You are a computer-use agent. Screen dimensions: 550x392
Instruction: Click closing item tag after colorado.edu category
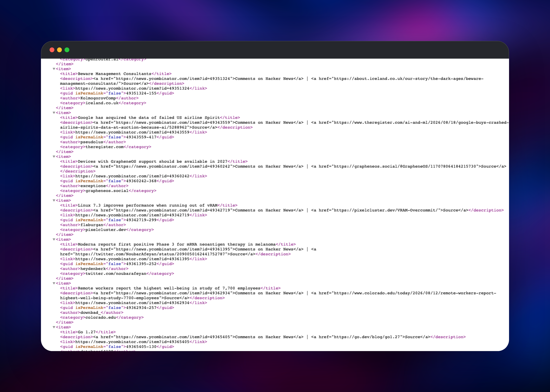click(65, 322)
